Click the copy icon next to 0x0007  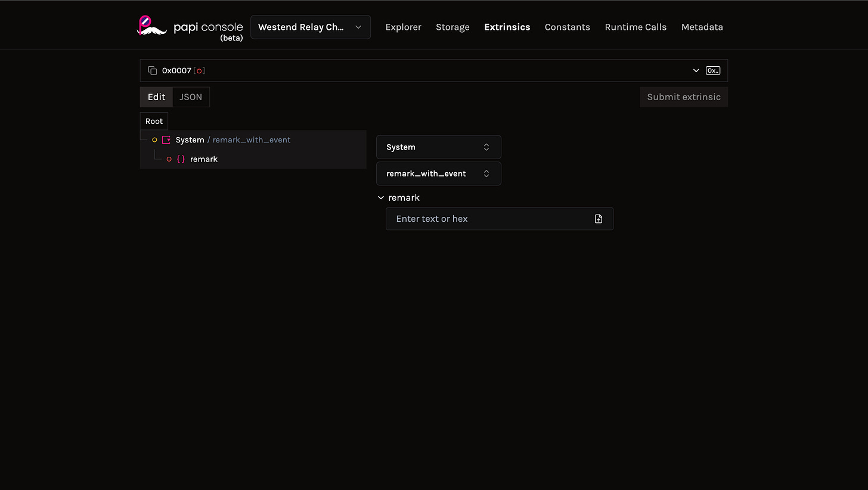tap(152, 70)
